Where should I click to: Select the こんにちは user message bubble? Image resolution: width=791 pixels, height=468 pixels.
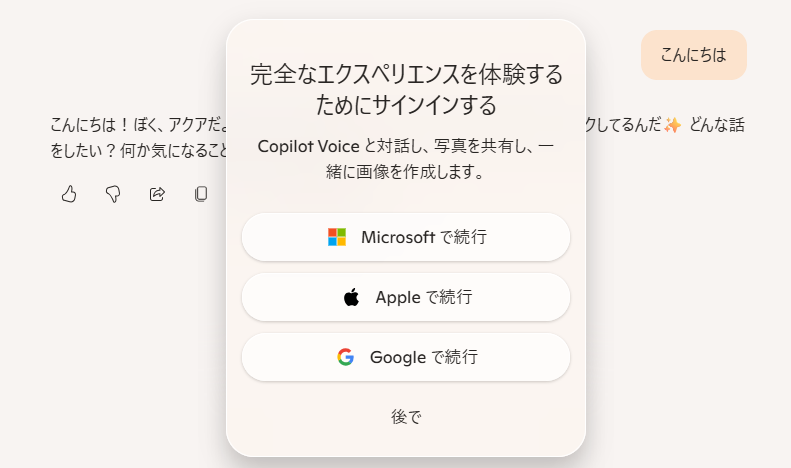[x=694, y=55]
